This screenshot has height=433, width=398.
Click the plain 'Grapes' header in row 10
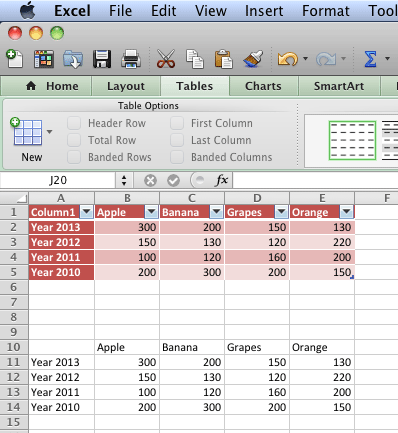pyautogui.click(x=257, y=347)
